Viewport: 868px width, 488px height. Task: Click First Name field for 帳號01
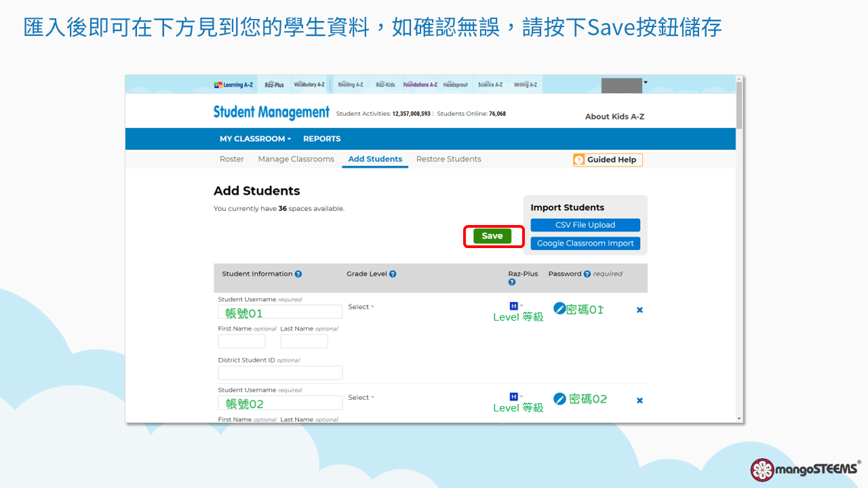click(x=241, y=341)
